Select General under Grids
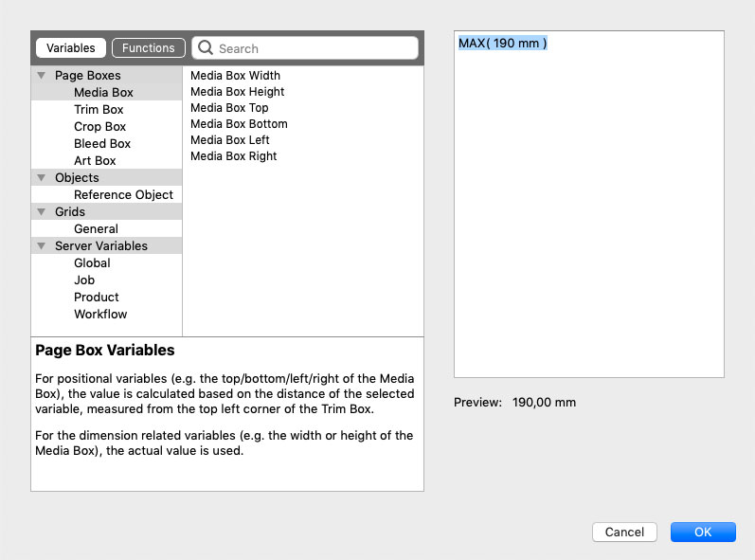Viewport: 755px width, 560px height. pos(96,229)
